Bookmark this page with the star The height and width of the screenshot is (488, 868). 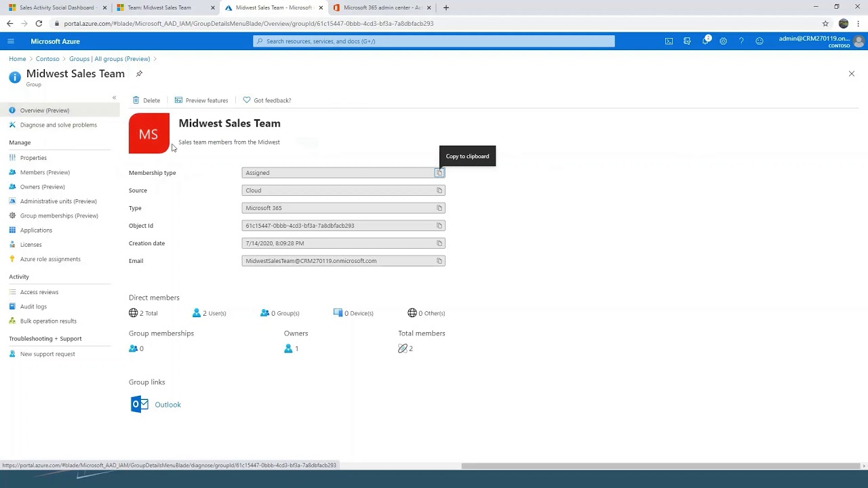825,23
